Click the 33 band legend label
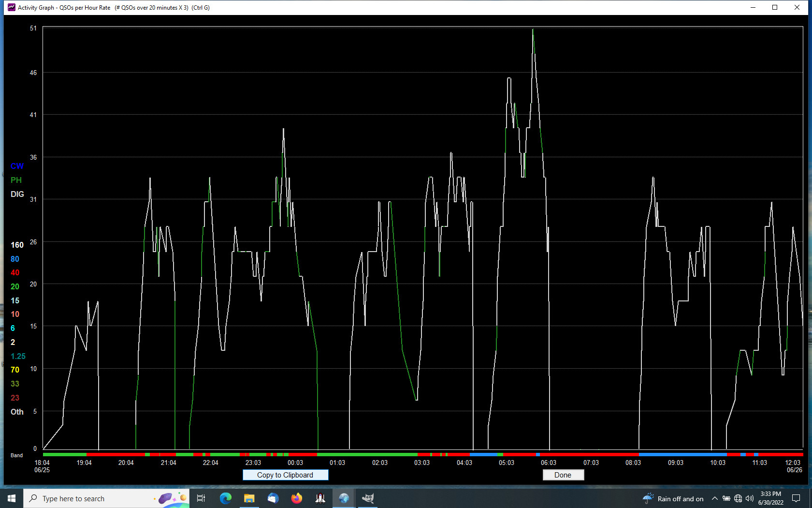Viewport: 812px width, 508px height. pos(15,384)
